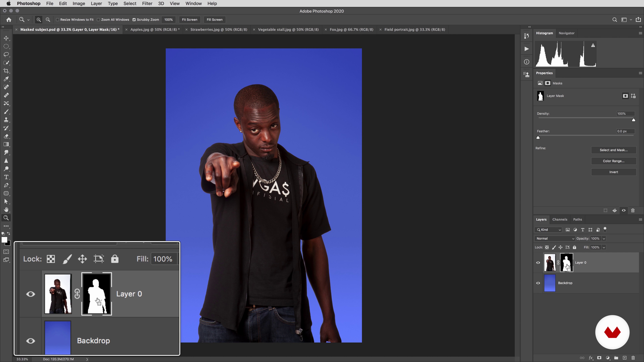Delete mask using Properties trash icon
Image resolution: width=644 pixels, height=362 pixels.
[x=633, y=210]
